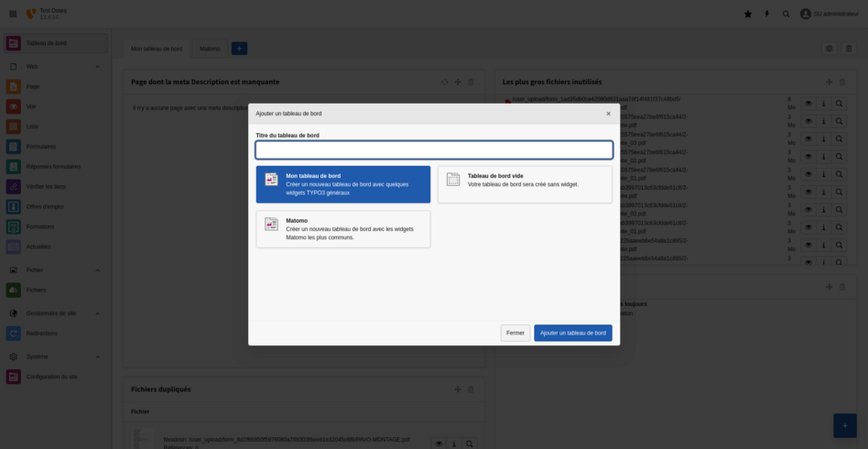Open the Formulaires module
The height and width of the screenshot is (449, 868).
coord(55,147)
